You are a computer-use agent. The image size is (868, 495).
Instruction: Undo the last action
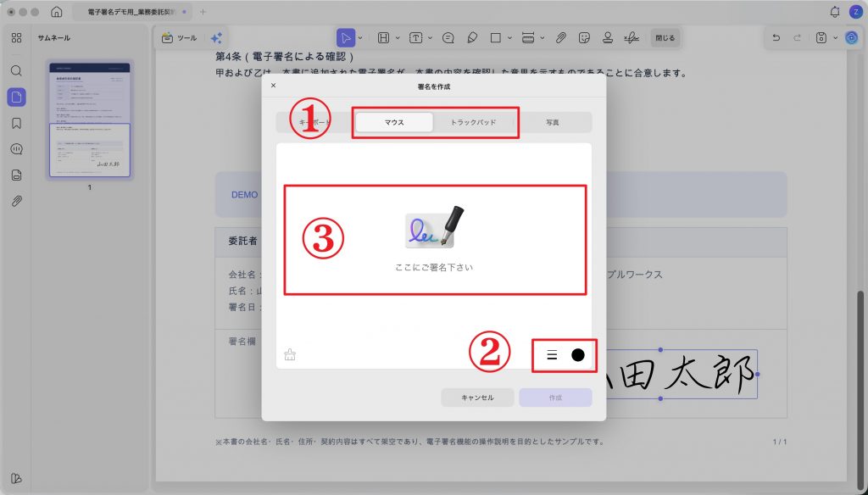click(776, 37)
